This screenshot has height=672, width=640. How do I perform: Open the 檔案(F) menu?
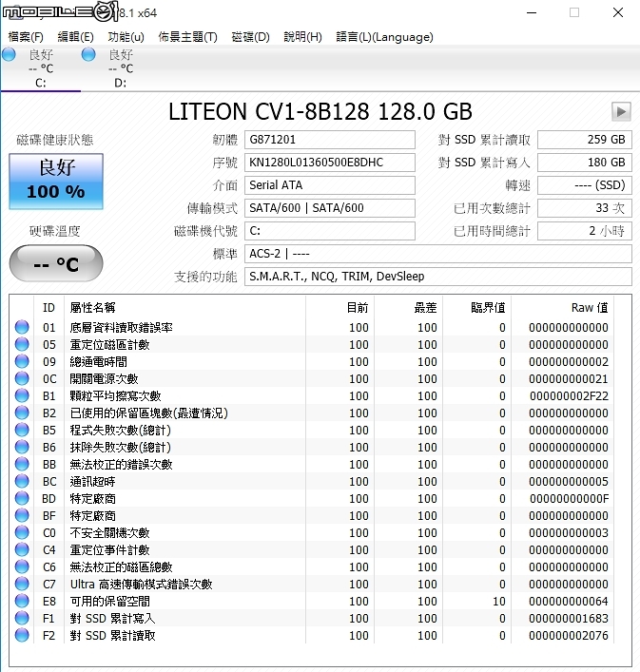(26, 37)
